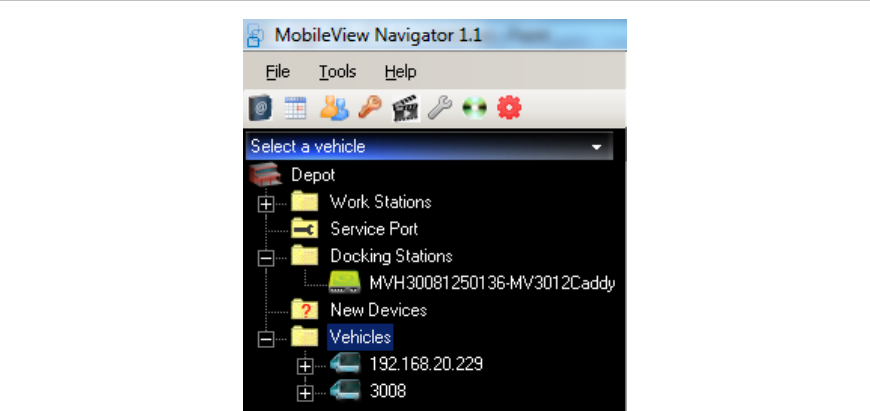Open the film clapperboard video icon
This screenshot has width=870, height=411.
pos(404,108)
